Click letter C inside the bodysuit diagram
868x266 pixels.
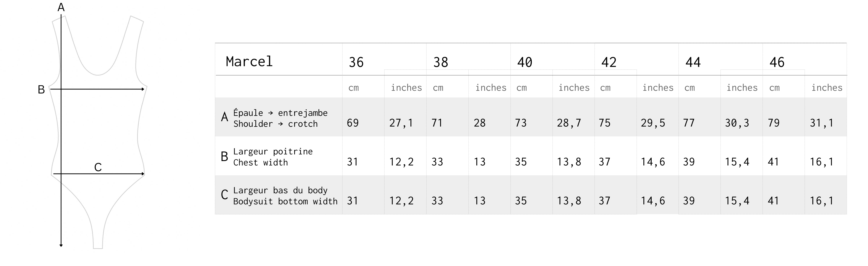click(98, 167)
